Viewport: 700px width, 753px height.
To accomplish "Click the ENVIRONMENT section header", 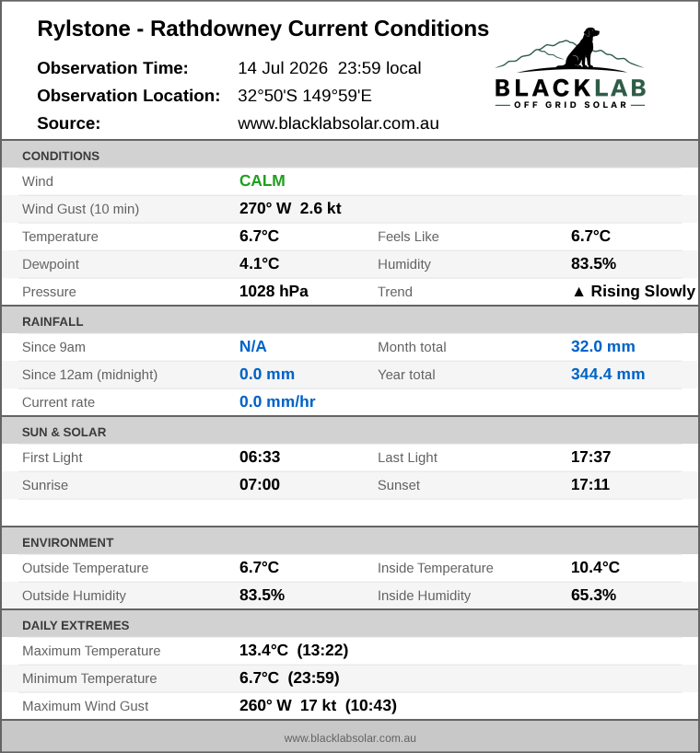I will click(x=350, y=542).
